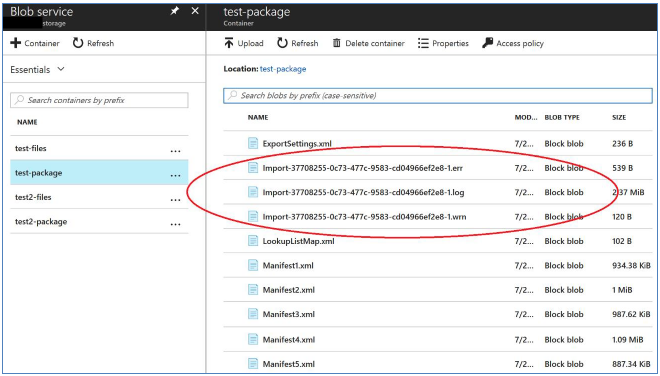
Task: Click ExportSettings.xml file icon
Action: coord(253,144)
